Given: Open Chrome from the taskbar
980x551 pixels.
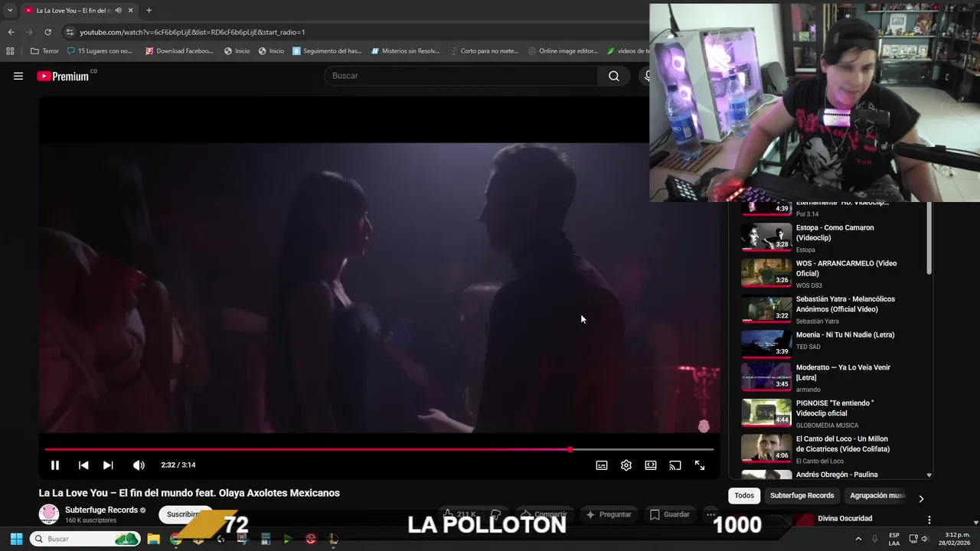Looking at the screenshot, I should 176,539.
